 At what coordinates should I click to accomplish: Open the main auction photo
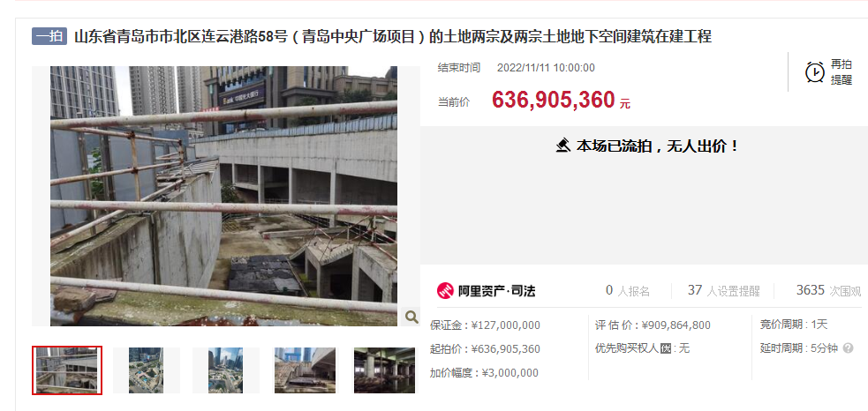[223, 197]
